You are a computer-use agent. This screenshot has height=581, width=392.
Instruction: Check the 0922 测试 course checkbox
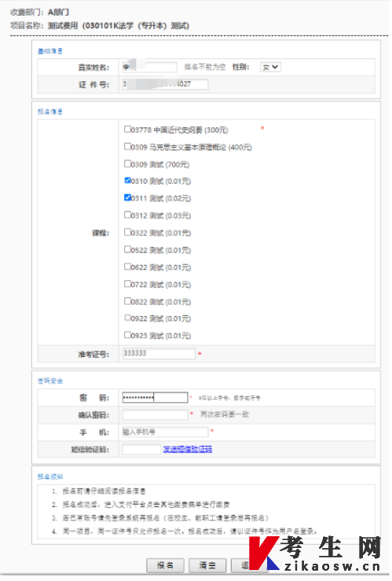128,318
